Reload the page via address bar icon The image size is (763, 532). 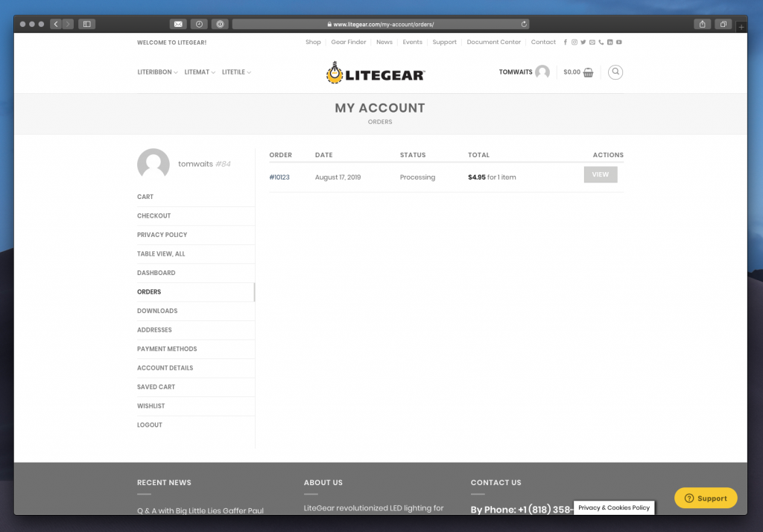point(524,24)
